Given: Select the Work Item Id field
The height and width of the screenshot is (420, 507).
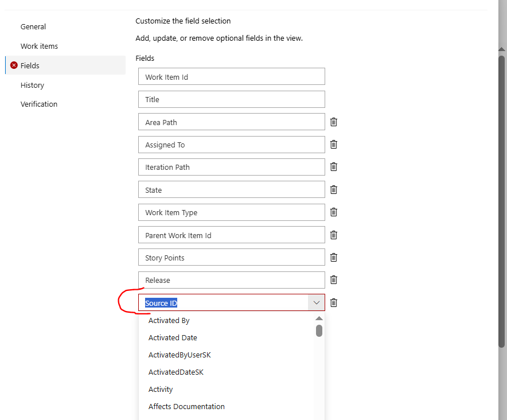Looking at the screenshot, I should [x=231, y=76].
